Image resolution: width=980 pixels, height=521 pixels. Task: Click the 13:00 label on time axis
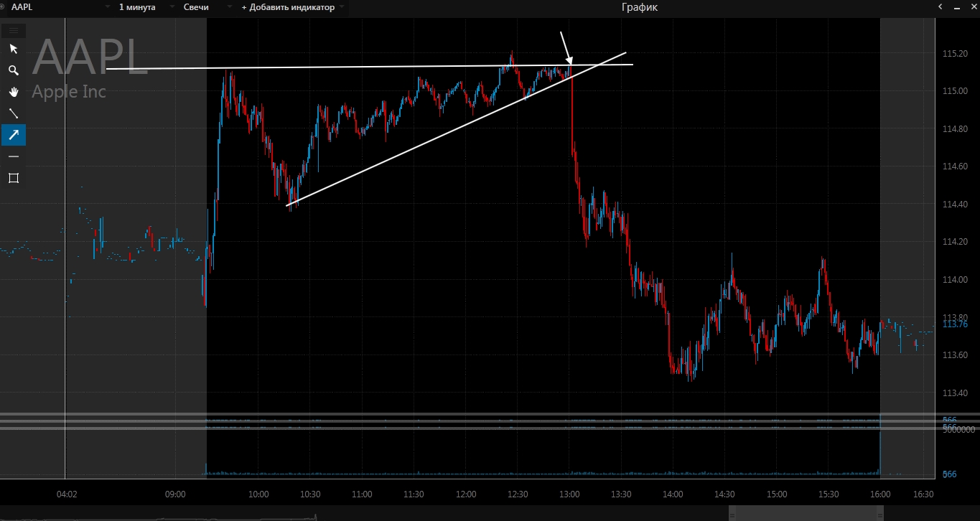(x=569, y=494)
